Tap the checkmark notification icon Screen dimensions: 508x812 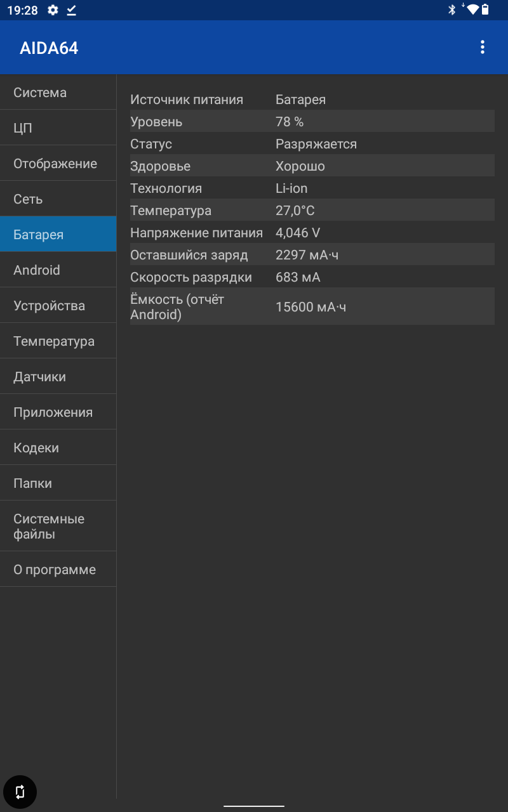(x=71, y=10)
